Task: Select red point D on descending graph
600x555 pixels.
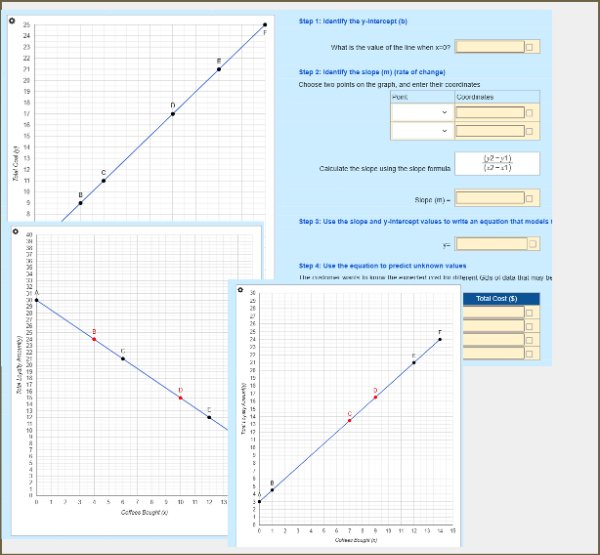Action: point(181,398)
